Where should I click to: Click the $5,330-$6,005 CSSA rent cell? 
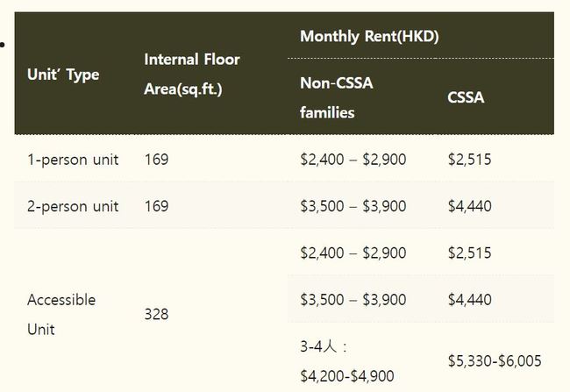(x=494, y=360)
